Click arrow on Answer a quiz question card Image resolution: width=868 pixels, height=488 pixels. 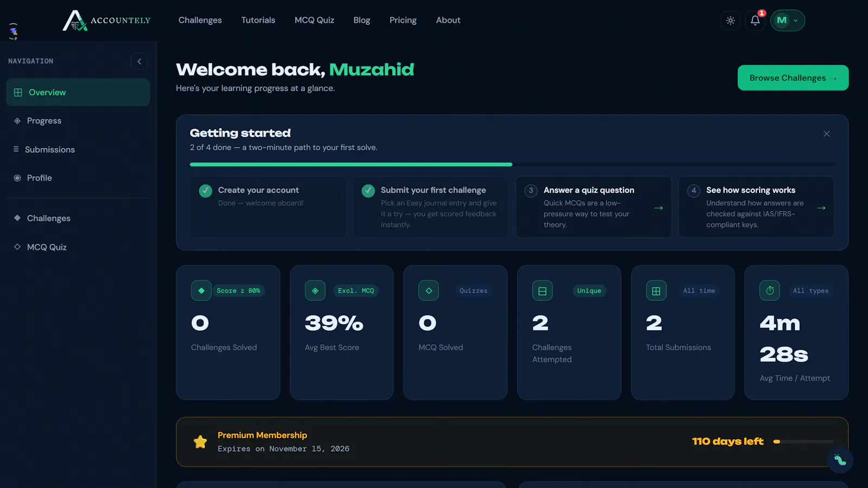659,208
